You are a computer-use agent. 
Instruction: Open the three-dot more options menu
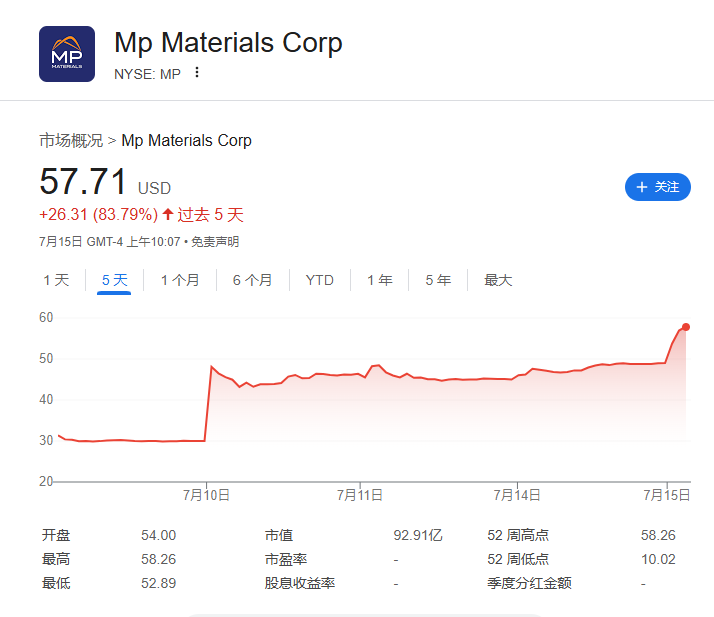coord(197,72)
